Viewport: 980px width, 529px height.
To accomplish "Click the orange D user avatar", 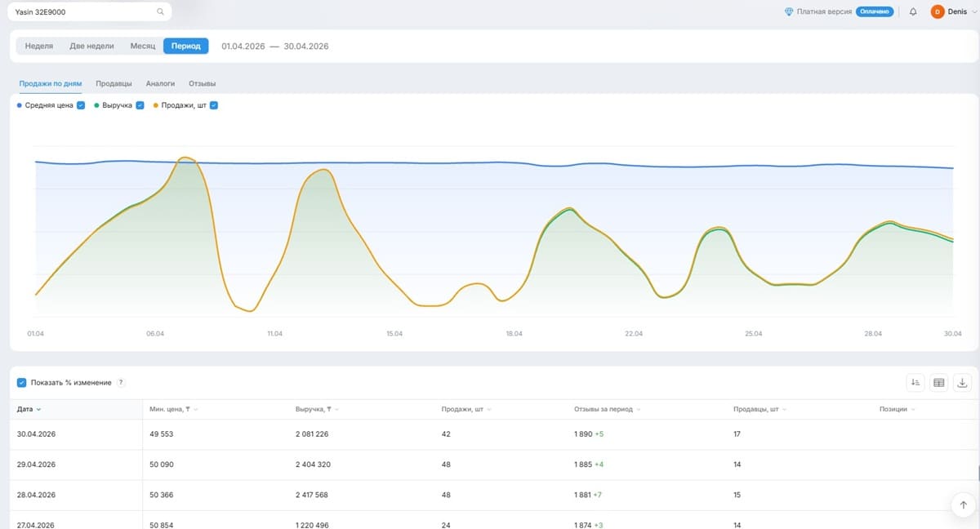I will click(938, 12).
